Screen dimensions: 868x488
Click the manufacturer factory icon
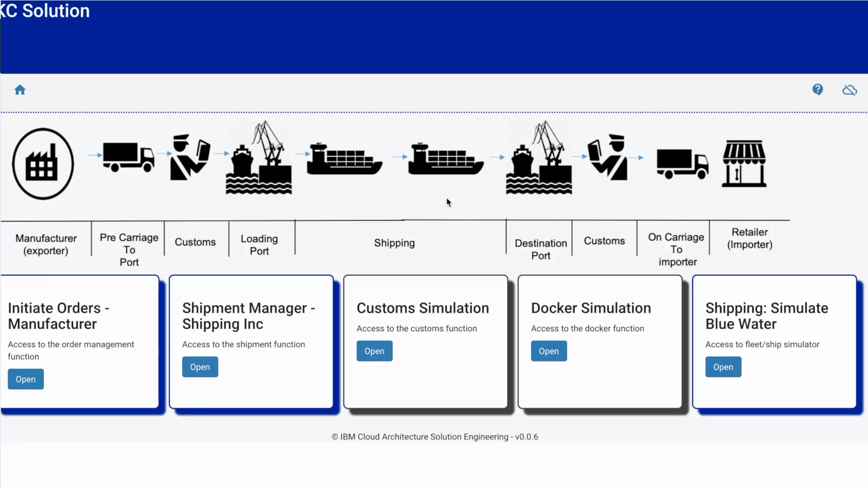tap(43, 164)
